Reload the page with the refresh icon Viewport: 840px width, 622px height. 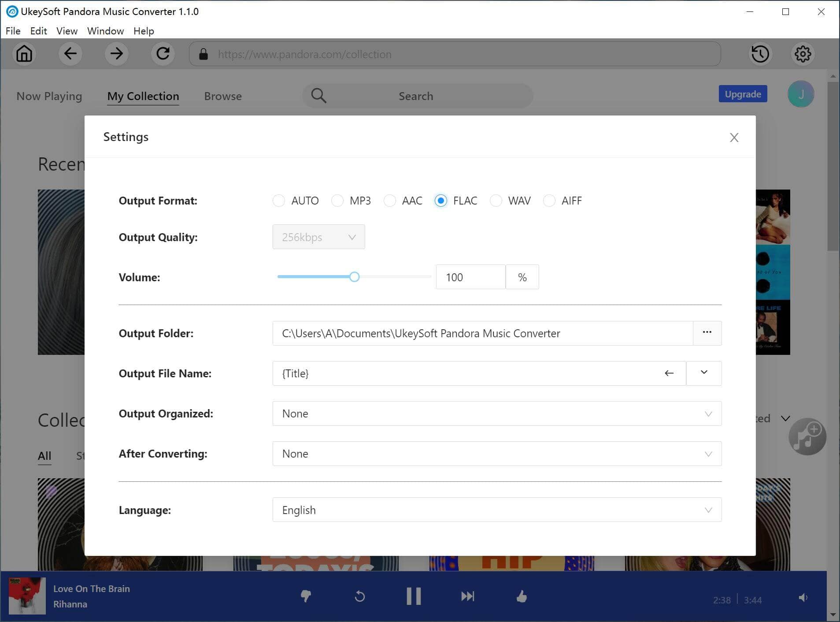click(163, 54)
